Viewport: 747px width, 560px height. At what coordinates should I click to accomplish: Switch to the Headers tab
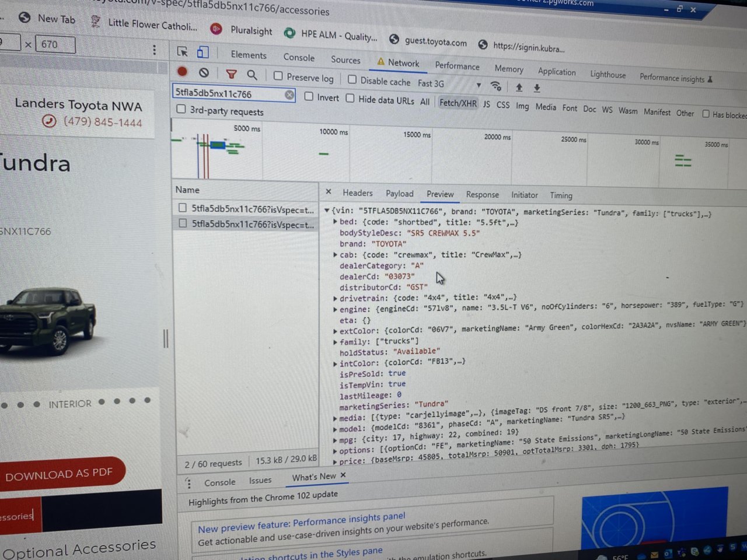point(357,192)
